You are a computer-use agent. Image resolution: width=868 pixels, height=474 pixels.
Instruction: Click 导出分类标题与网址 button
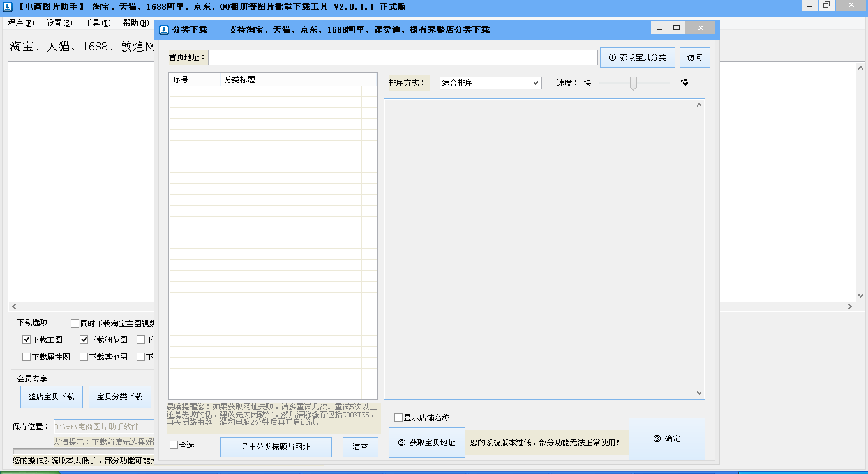(276, 447)
